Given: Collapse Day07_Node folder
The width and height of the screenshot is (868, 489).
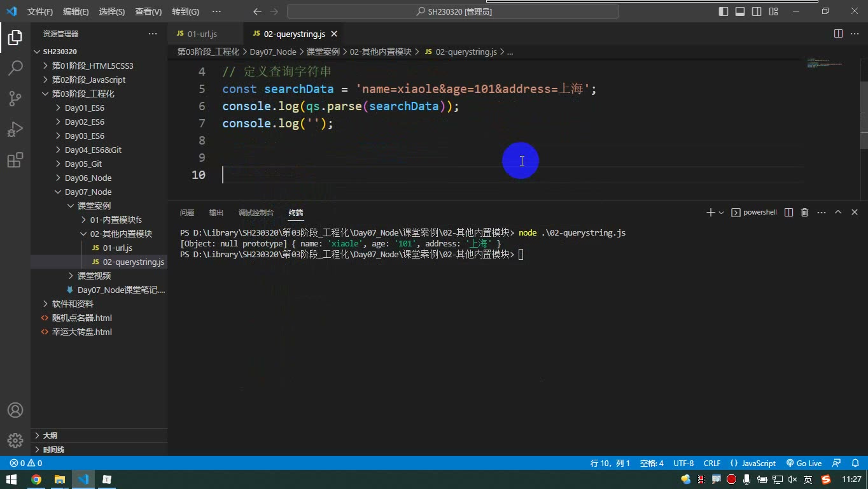Looking at the screenshot, I should pyautogui.click(x=59, y=192).
